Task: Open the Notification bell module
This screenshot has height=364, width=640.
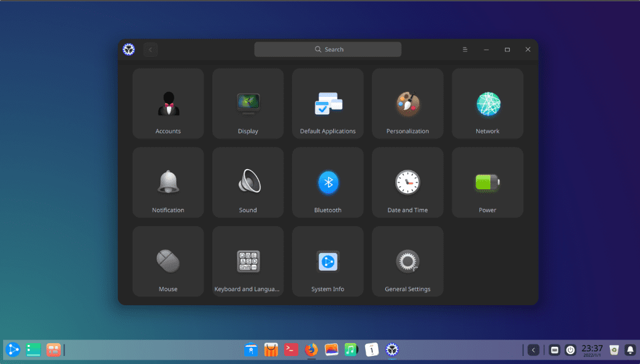Action: [168, 182]
